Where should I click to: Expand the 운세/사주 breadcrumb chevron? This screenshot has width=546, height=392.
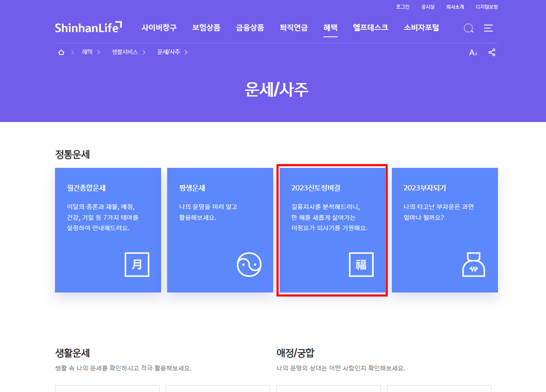pos(187,52)
